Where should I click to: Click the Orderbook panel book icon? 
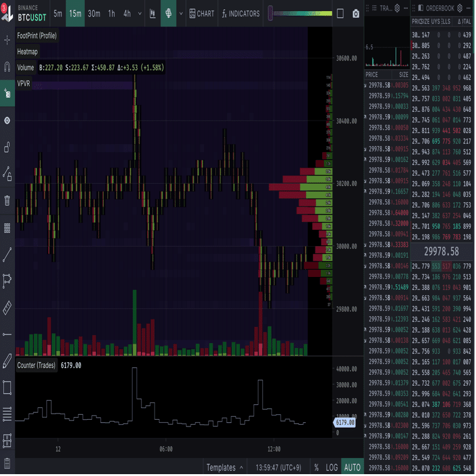point(421,8)
